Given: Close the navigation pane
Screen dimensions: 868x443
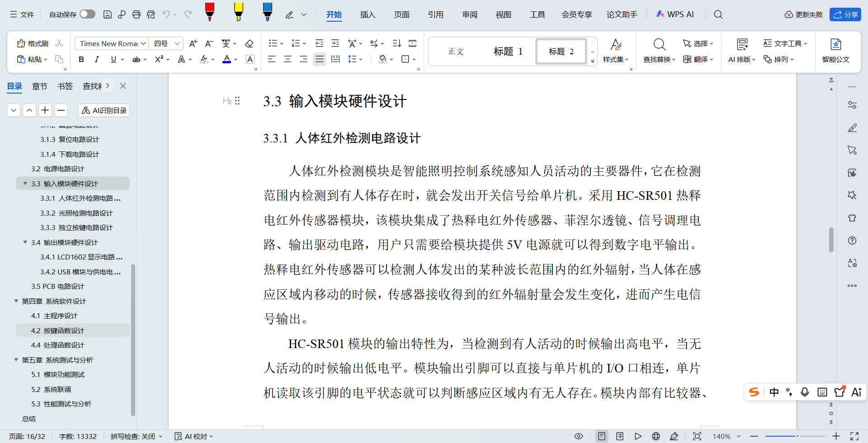Looking at the screenshot, I should pyautogui.click(x=123, y=86).
